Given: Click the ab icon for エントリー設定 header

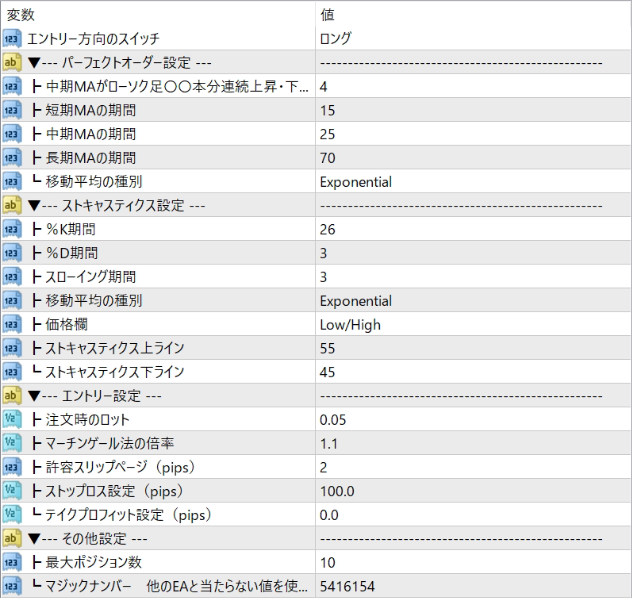Looking at the screenshot, I should point(12,395).
